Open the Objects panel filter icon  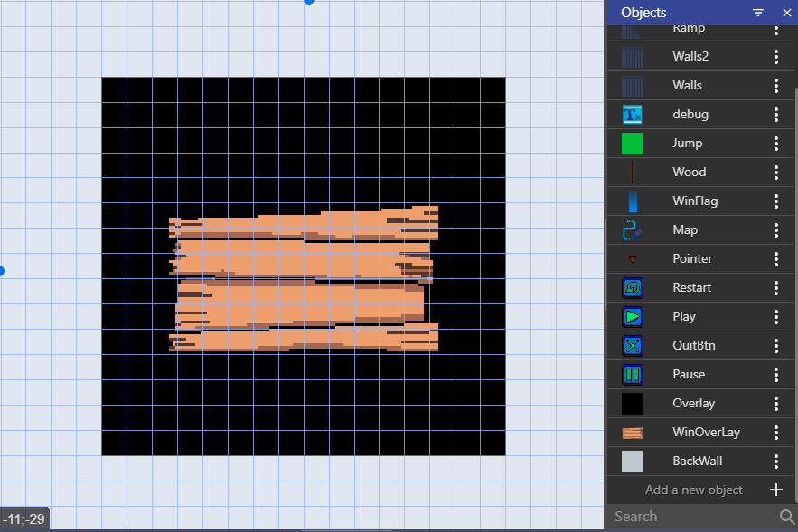click(x=758, y=13)
